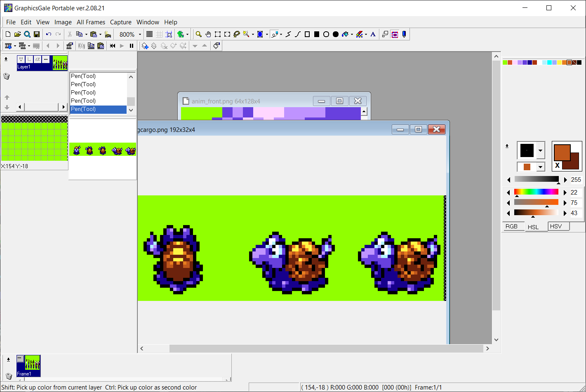Select the filled Rectangle tool
Viewport: 586px width, 392px height.
coord(317,34)
